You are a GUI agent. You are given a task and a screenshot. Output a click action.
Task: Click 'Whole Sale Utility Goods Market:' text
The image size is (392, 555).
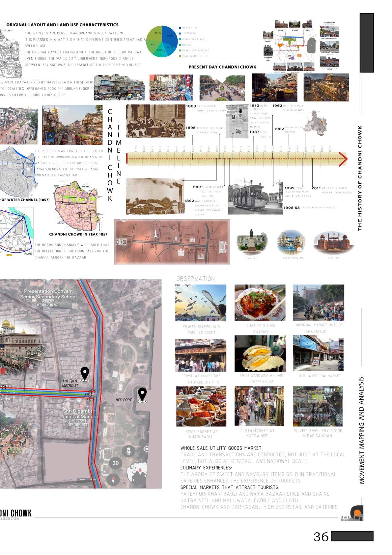[221, 448]
